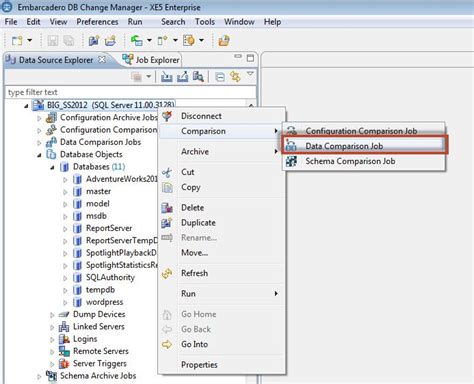Open dropdown next to yellow script icon
The height and width of the screenshot is (384, 474).
coord(201,40)
